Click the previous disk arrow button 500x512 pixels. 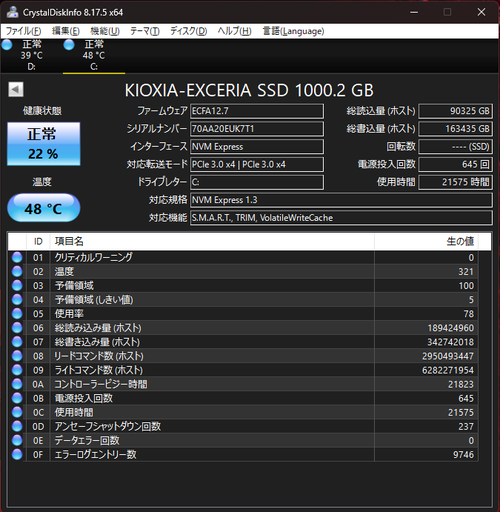click(16, 89)
